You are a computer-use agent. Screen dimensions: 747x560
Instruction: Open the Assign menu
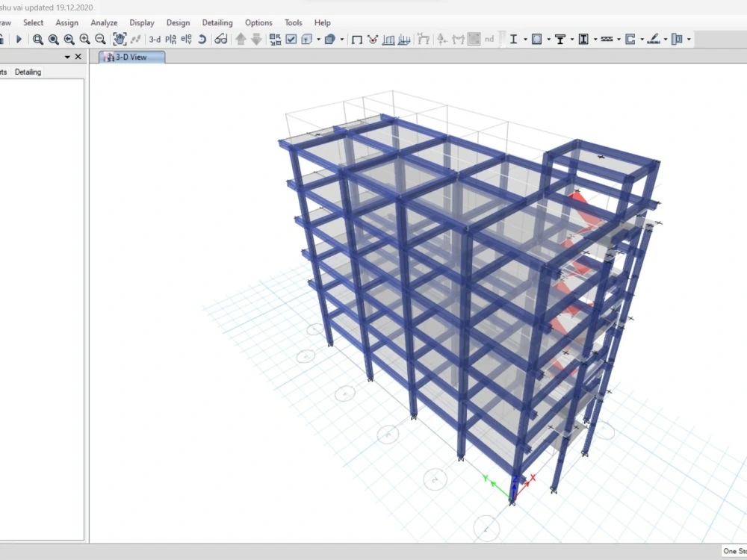(66, 22)
